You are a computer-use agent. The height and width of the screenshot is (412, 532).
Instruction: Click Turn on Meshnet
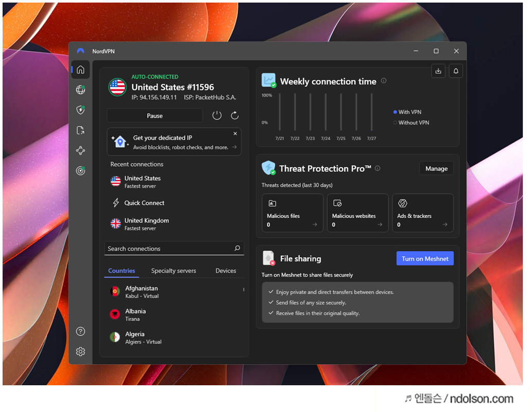click(425, 259)
